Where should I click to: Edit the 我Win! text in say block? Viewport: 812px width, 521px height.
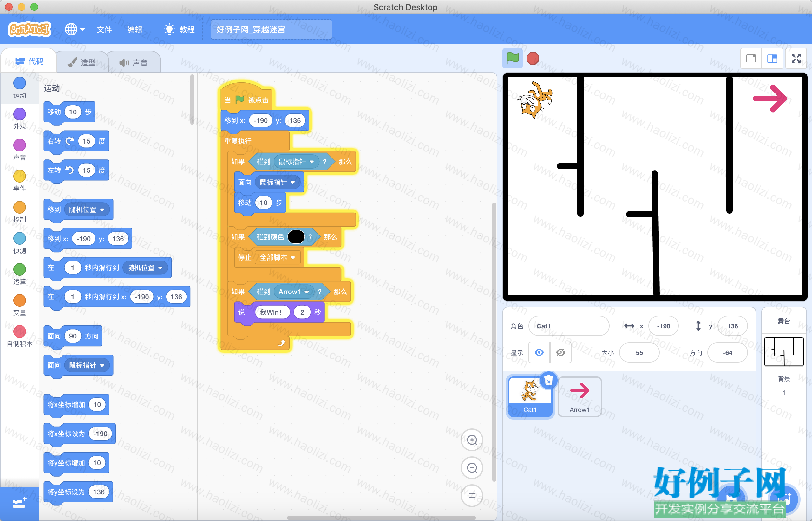pyautogui.click(x=272, y=312)
